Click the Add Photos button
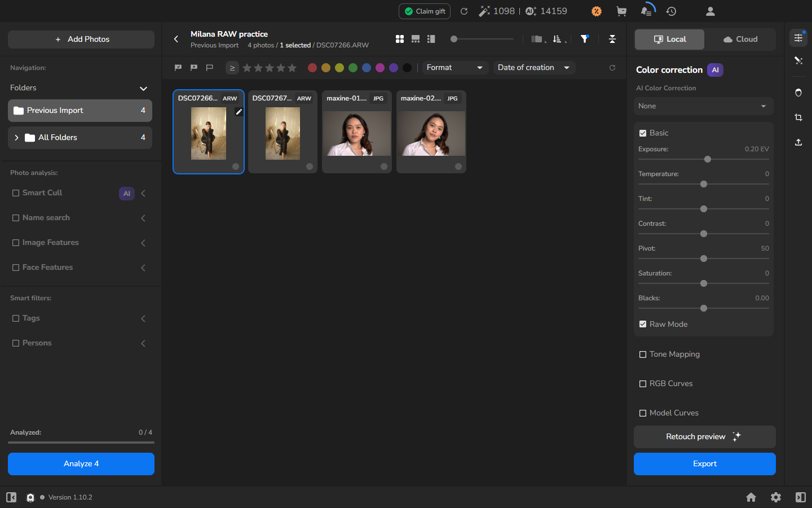The height and width of the screenshot is (508, 812). coord(81,40)
